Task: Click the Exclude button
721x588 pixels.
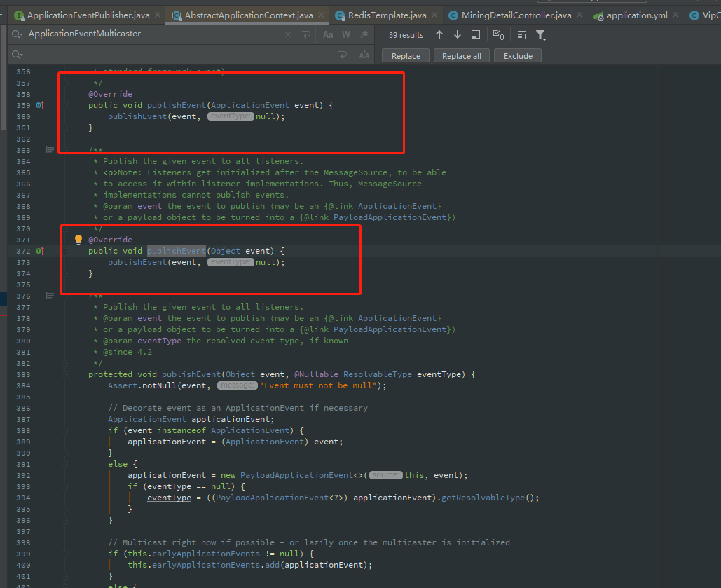Action: pyautogui.click(x=518, y=55)
